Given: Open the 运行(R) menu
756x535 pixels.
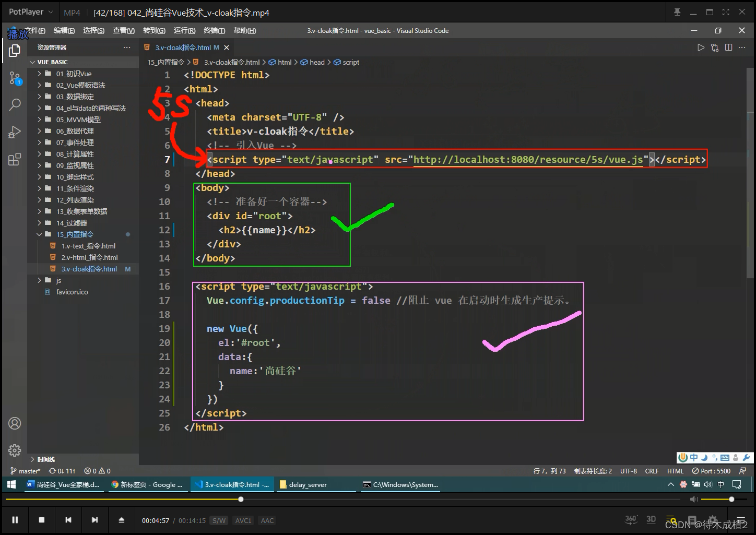Looking at the screenshot, I should 185,31.
